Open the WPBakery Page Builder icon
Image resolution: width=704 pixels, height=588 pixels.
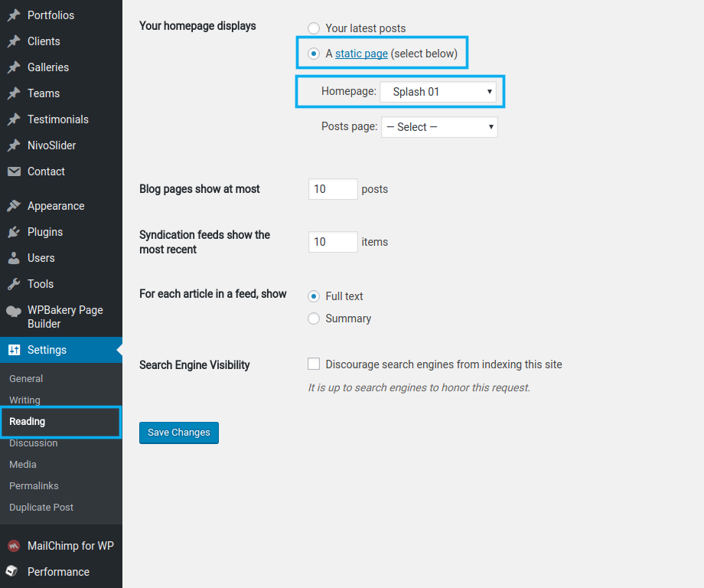[x=16, y=310]
